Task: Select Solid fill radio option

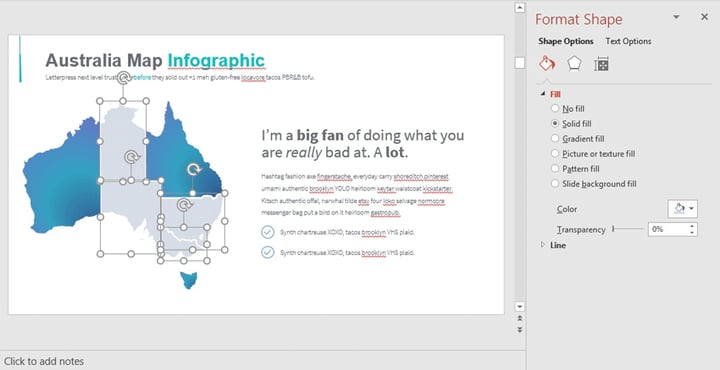Action: pyautogui.click(x=555, y=123)
